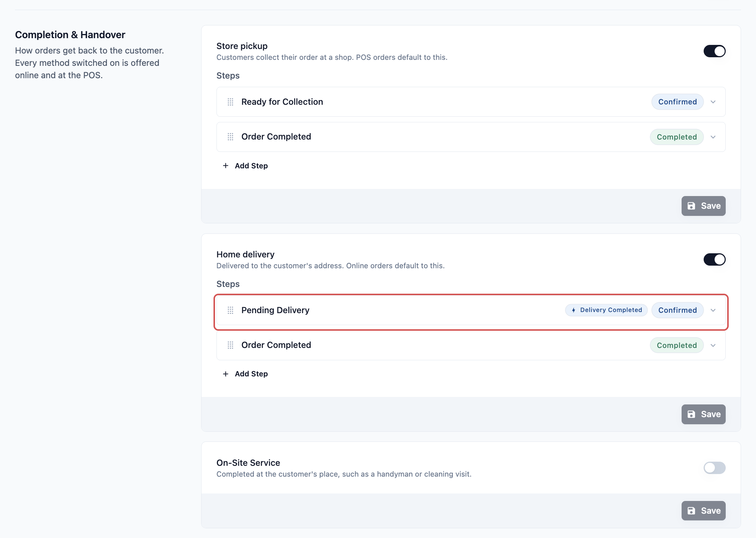Click Order Completed name in Store pickup
The image size is (756, 538).
point(276,137)
